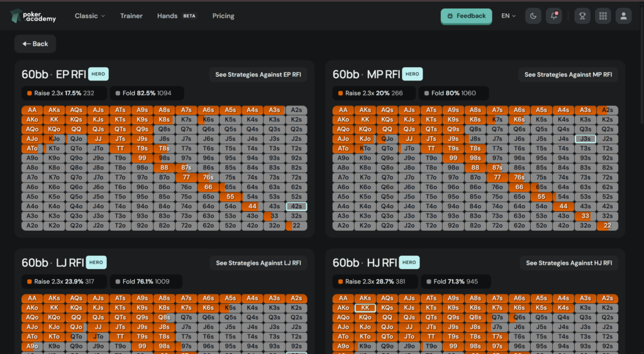Select the highlighted KK cell in HJ RFI grid
The image size is (644, 354).
365,308
